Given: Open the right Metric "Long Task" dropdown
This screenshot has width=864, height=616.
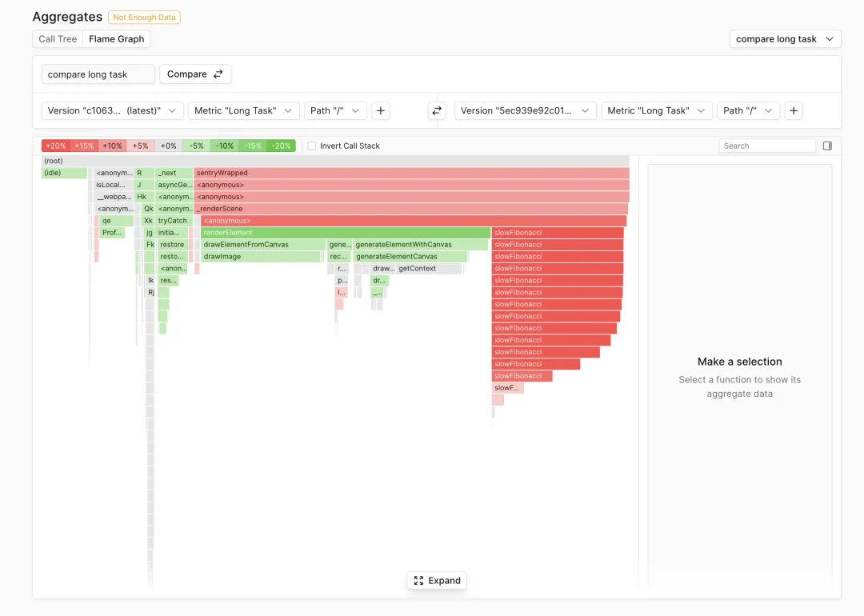Looking at the screenshot, I should 656,110.
